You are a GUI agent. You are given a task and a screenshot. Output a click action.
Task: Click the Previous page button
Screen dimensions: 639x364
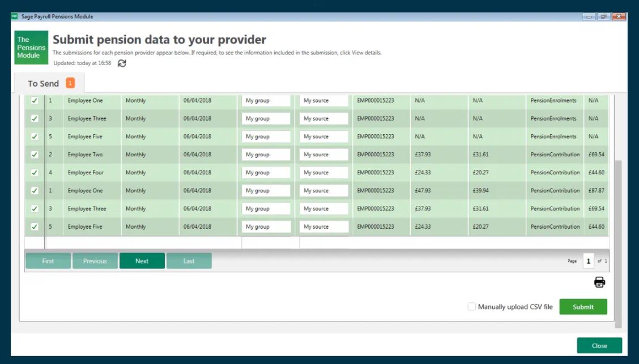pyautogui.click(x=95, y=260)
